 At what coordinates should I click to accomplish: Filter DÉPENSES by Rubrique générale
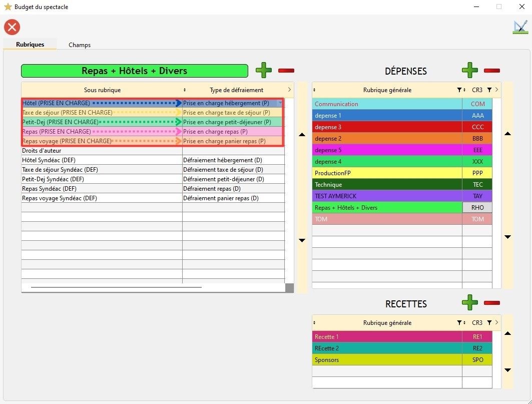459,90
